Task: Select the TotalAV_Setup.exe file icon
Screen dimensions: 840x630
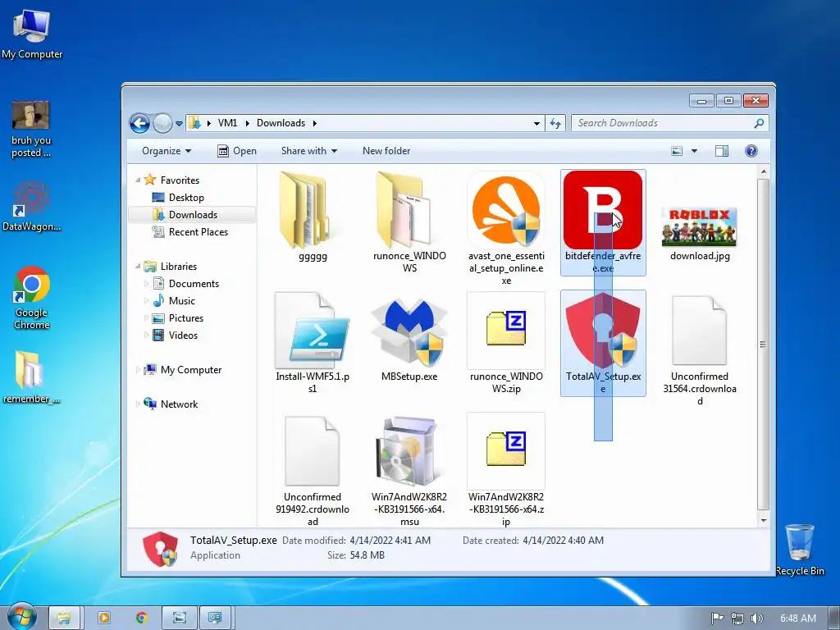Action: click(603, 331)
